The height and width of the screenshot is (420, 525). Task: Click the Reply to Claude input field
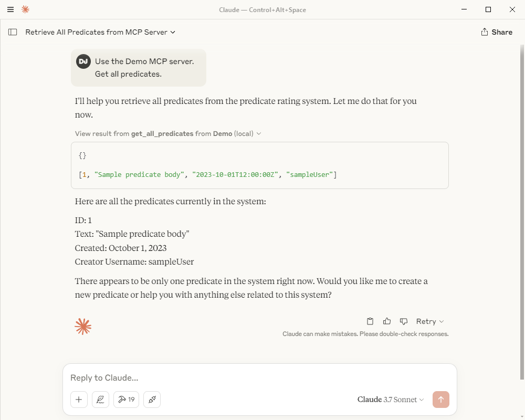coord(259,378)
